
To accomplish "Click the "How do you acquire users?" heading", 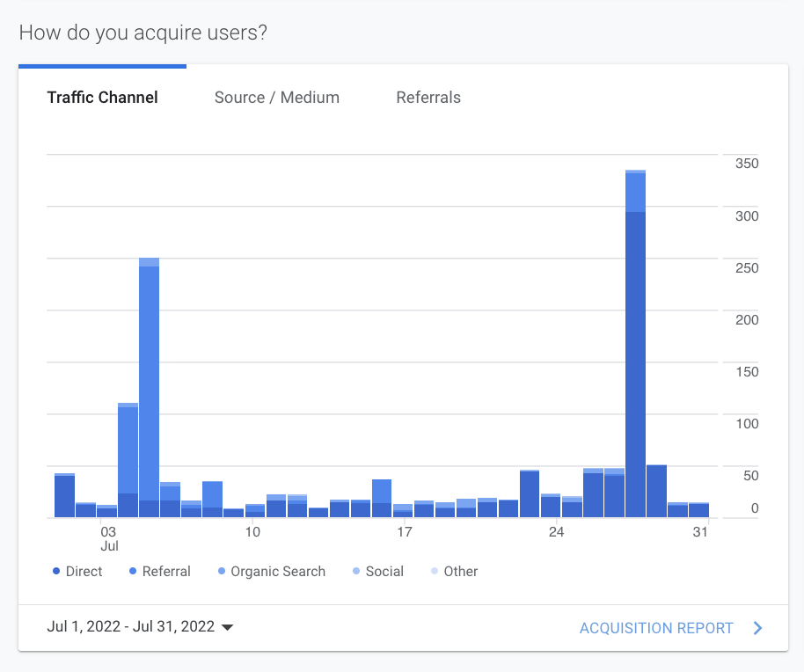I will [143, 33].
